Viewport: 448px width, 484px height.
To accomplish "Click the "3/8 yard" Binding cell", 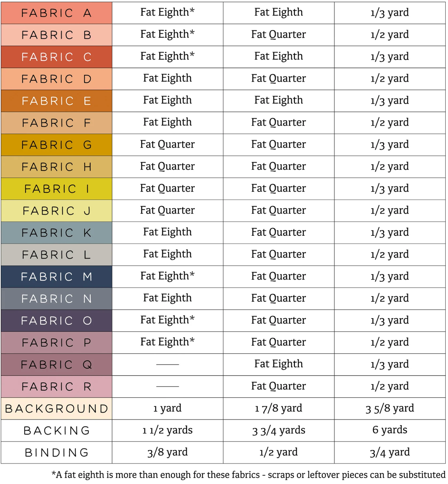I will [x=167, y=452].
